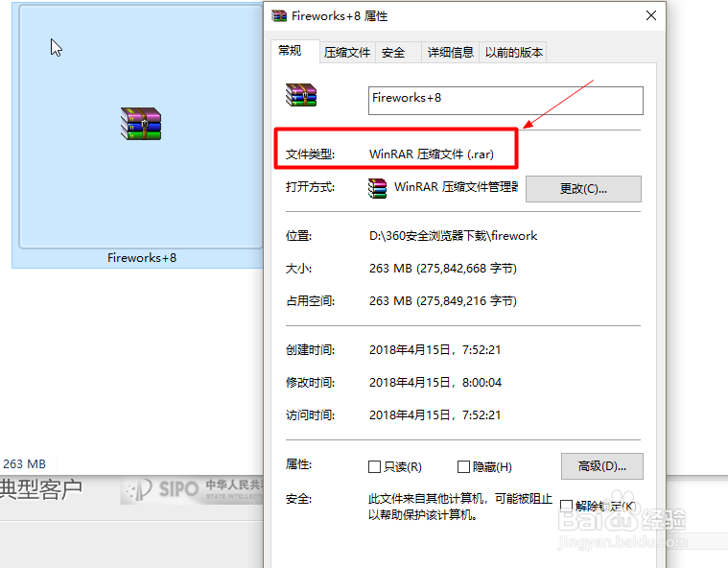Screen dimensions: 728x568
Task: Open the 高级(D)... advanced attributes button
Action: tap(602, 466)
